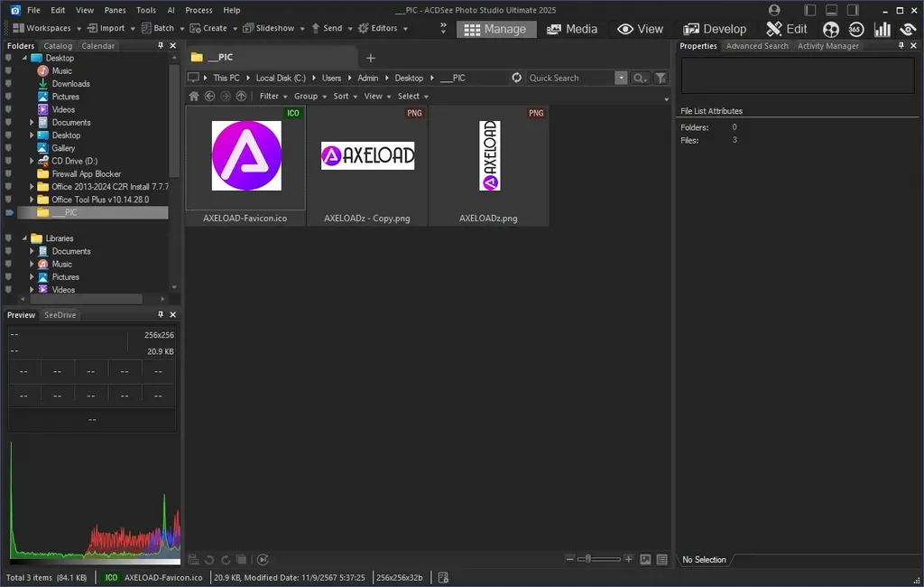Viewport: 924px width, 587px height.
Task: Open the Panes menu
Action: 115,10
